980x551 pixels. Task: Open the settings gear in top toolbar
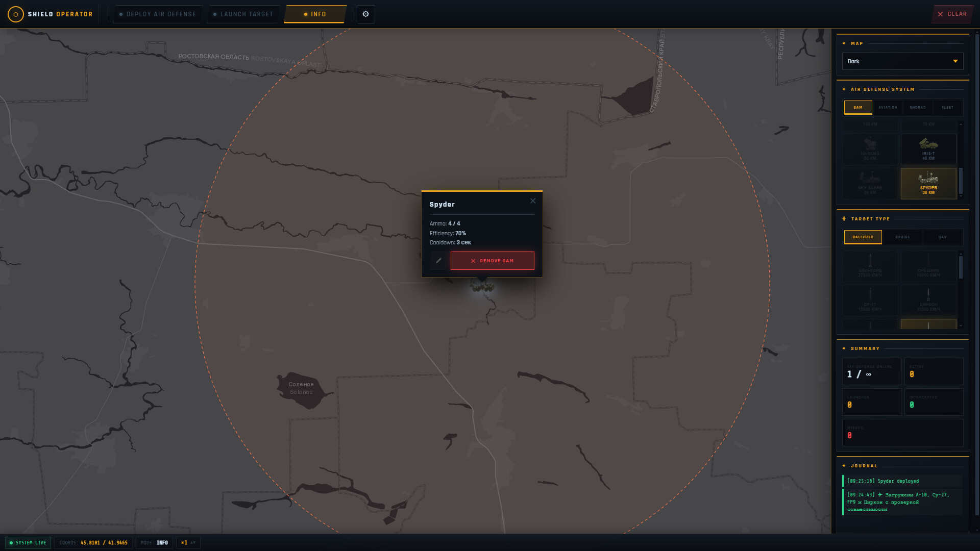[365, 14]
